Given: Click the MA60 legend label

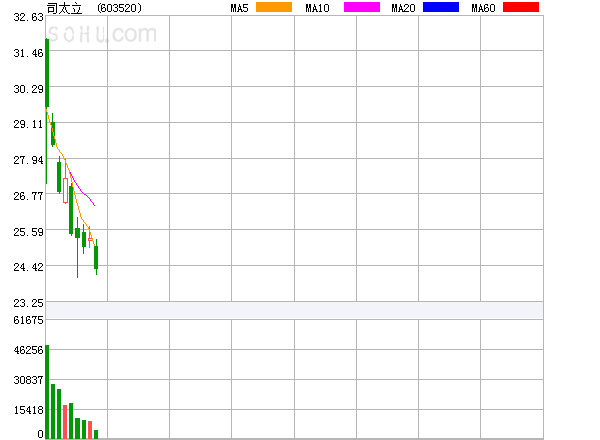Looking at the screenshot, I should [483, 8].
